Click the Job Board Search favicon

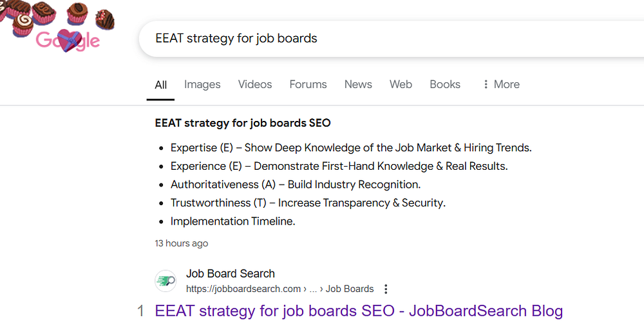click(x=166, y=281)
